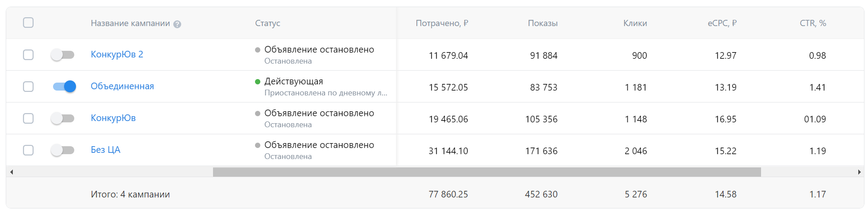Sort by Потрачено column header

[x=442, y=23]
